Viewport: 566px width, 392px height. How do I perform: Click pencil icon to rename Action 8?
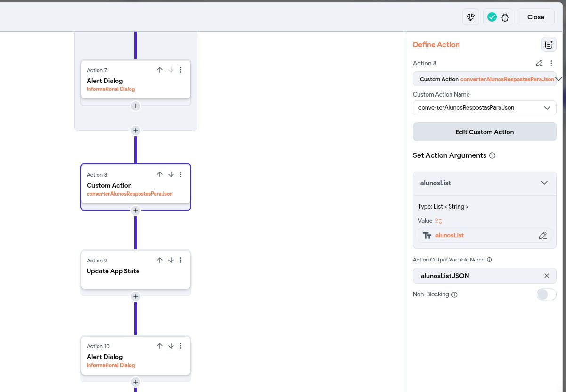[x=540, y=63]
